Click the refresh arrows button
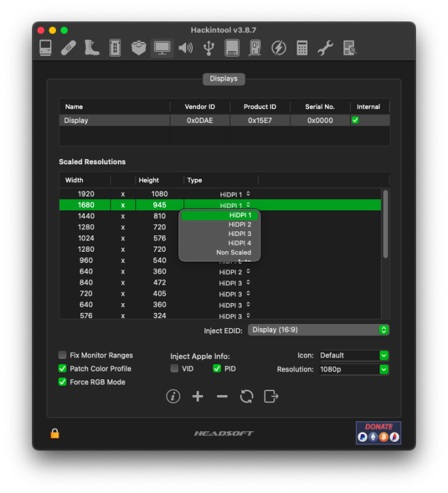448x493 pixels. click(247, 396)
